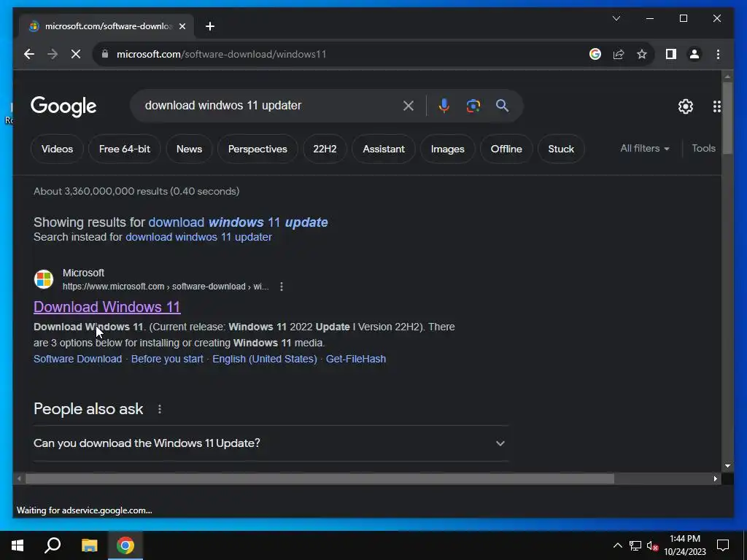Open a new tab with the plus button

210,26
